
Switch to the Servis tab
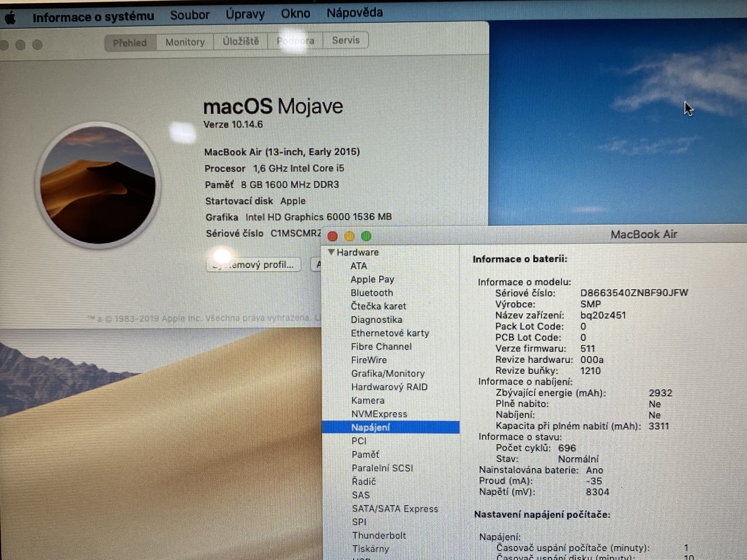(x=346, y=41)
